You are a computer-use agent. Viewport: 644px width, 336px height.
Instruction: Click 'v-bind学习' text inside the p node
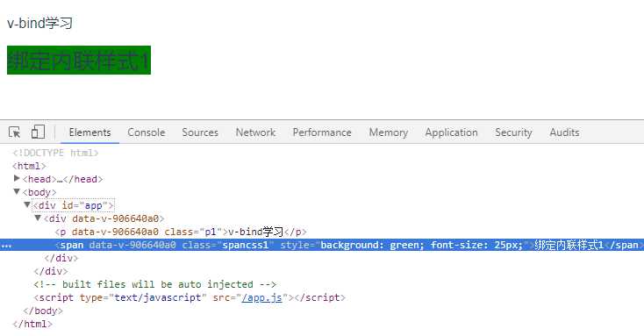point(256,232)
